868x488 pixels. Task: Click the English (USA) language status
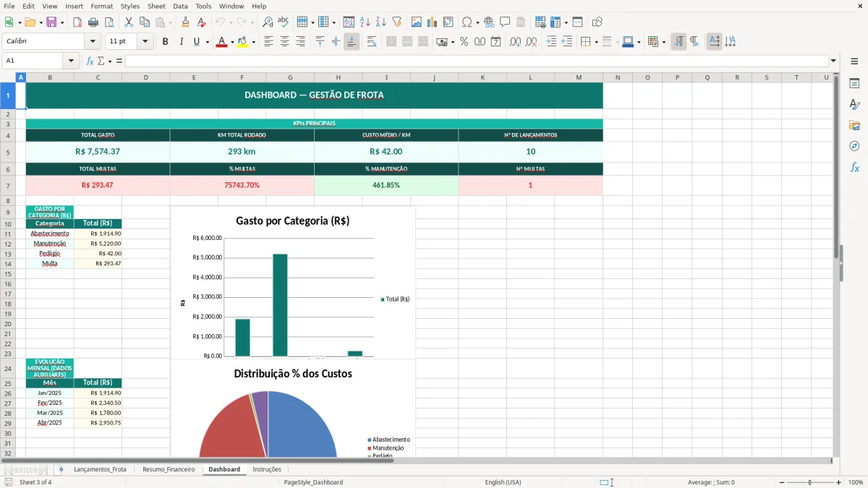[503, 482]
